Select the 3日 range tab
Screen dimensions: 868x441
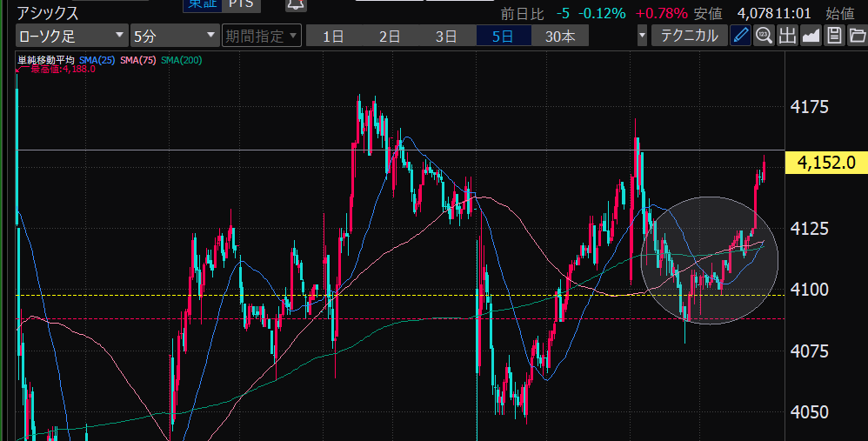point(446,36)
